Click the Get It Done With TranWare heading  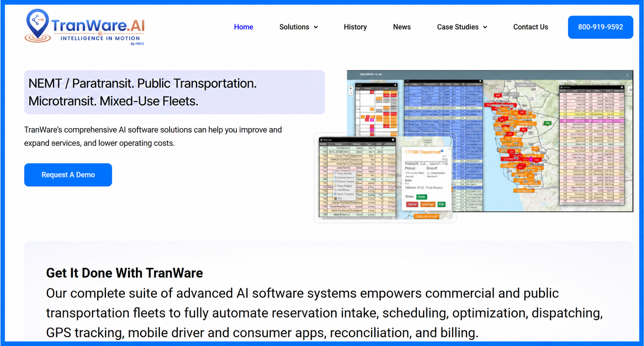pos(124,273)
